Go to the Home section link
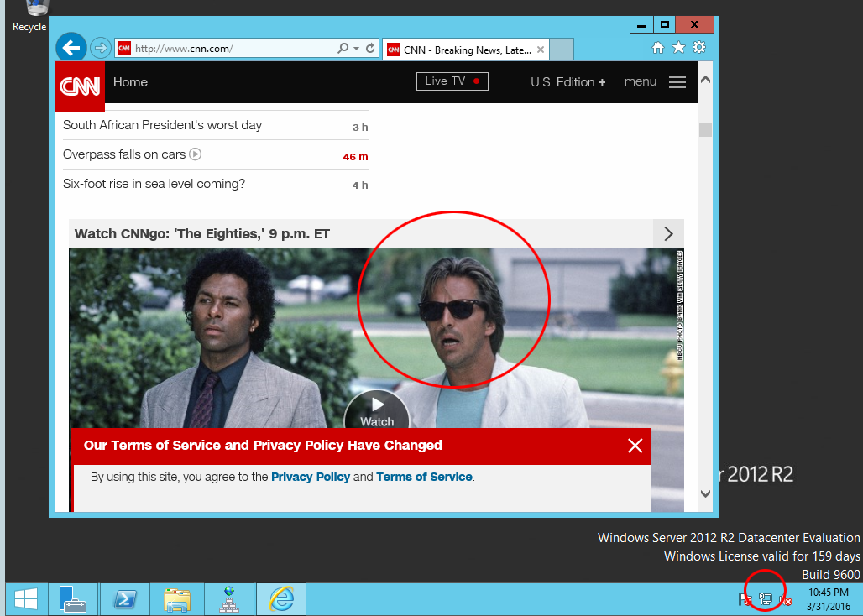This screenshot has height=616, width=863. point(130,82)
